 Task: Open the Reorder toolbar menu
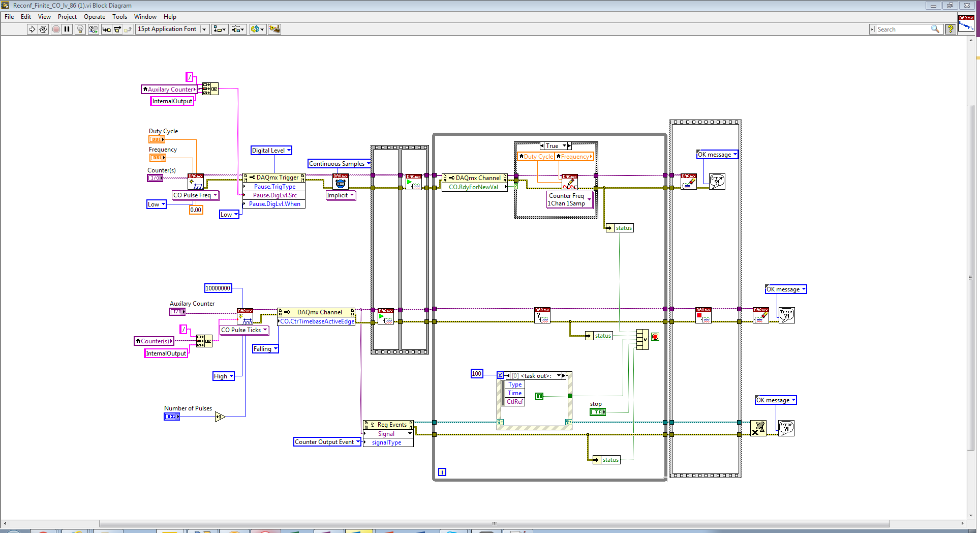click(257, 29)
